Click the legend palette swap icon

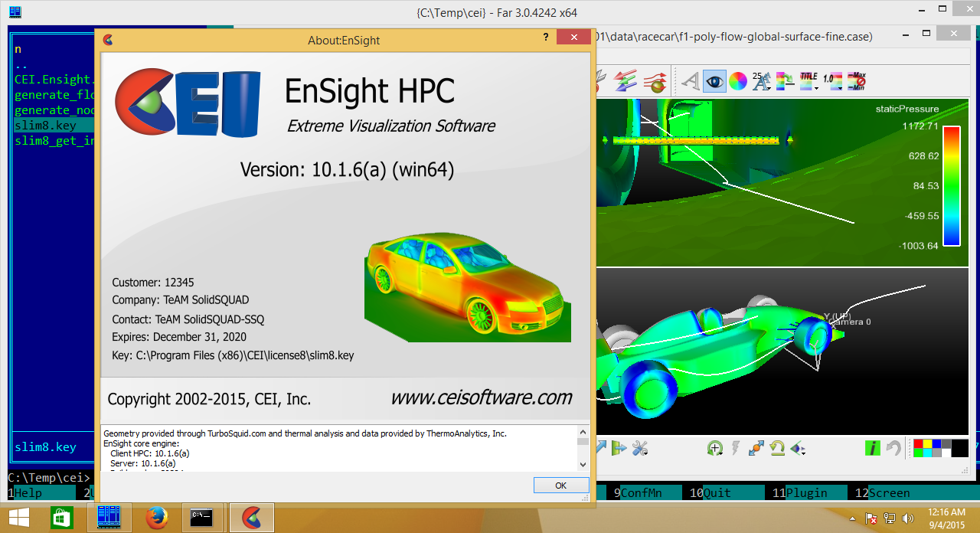(x=785, y=80)
